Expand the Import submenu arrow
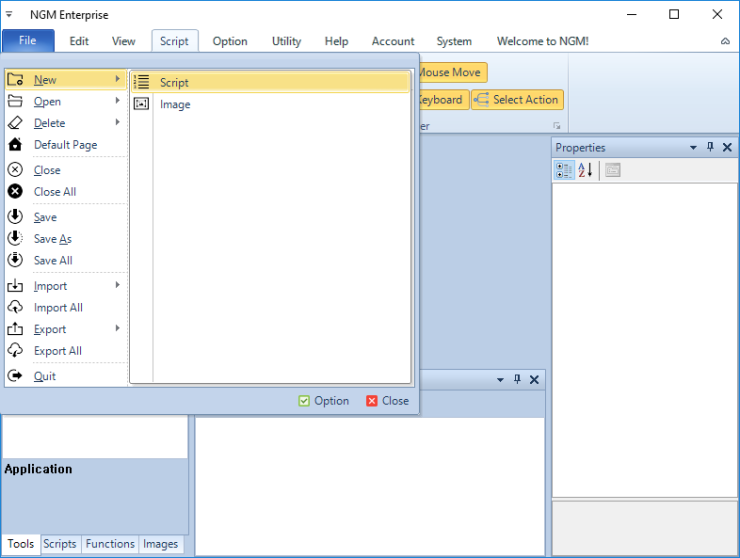The image size is (740, 558). (x=118, y=285)
